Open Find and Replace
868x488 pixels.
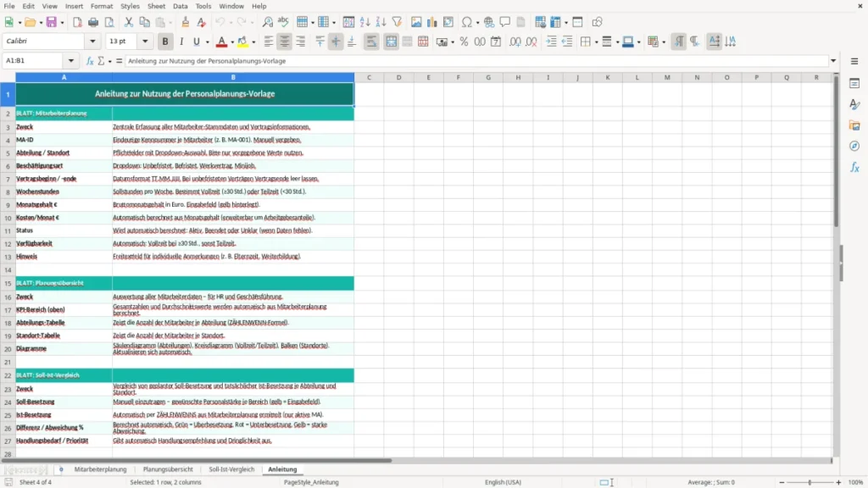267,22
